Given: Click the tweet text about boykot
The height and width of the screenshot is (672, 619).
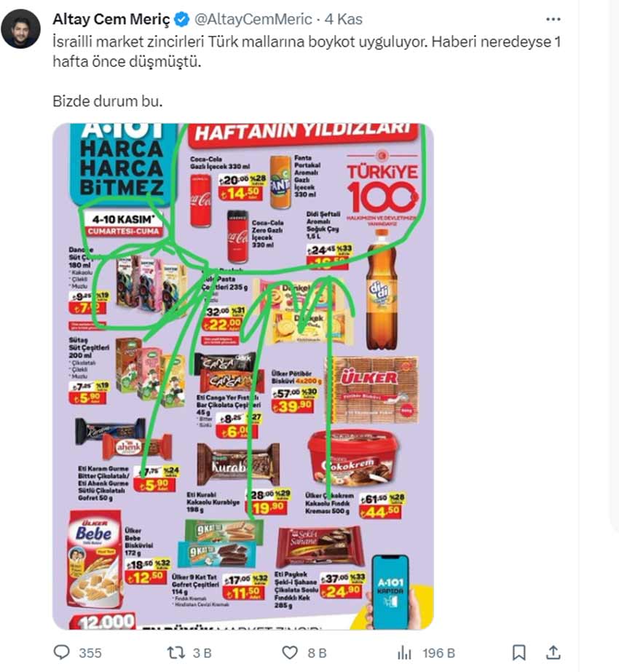Looking at the screenshot, I should pos(307,52).
